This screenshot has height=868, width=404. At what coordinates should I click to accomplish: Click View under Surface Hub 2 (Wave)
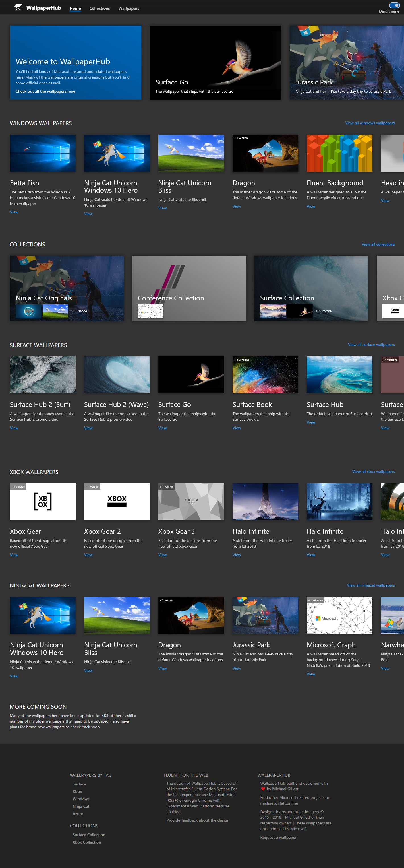[x=88, y=428]
